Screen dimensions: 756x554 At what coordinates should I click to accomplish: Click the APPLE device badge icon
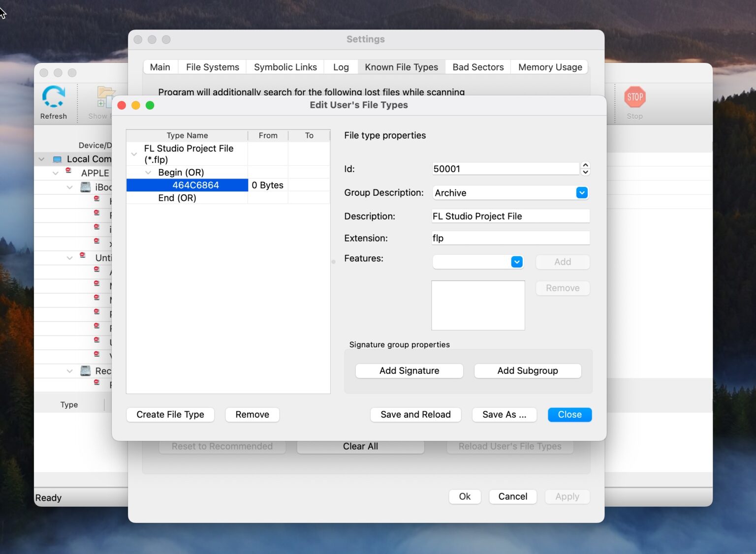(67, 171)
